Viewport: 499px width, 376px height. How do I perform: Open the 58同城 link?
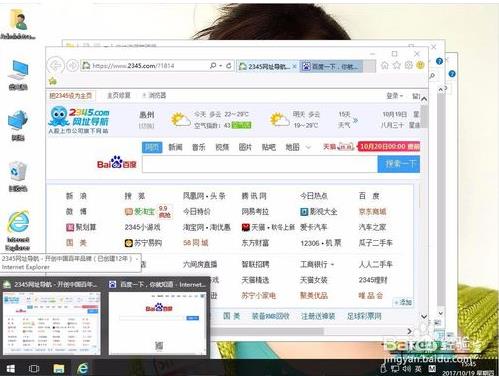(196, 243)
